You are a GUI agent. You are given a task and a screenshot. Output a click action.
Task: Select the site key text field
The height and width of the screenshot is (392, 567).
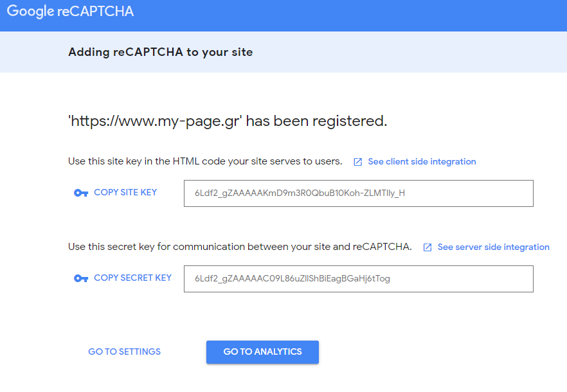pos(358,193)
